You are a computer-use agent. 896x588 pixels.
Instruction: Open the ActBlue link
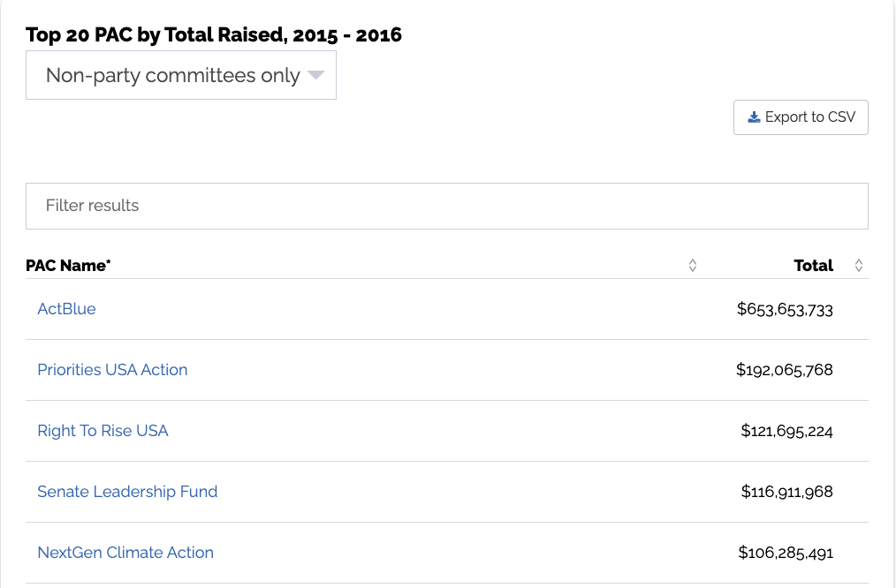(66, 309)
